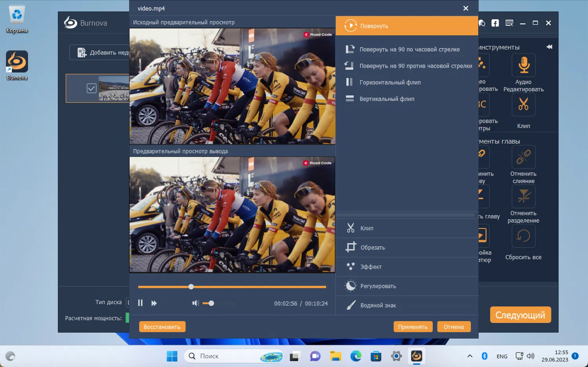This screenshot has height=367, width=588.
Task: Adjust the volume slider handle
Action: pyautogui.click(x=211, y=303)
